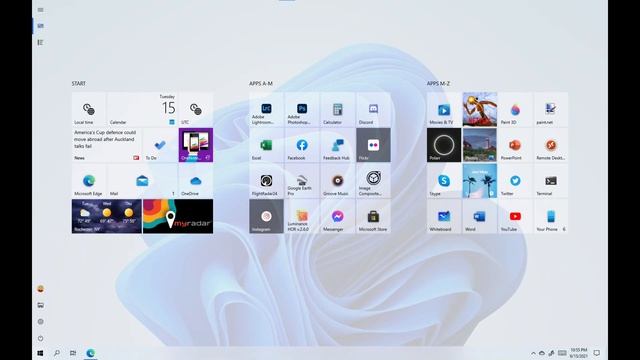
Task: Launch Adobe Photoshop from its tile
Action: point(302,109)
